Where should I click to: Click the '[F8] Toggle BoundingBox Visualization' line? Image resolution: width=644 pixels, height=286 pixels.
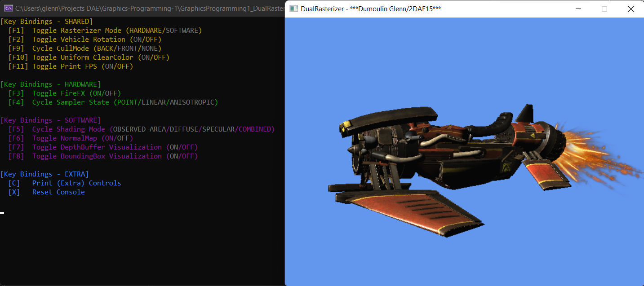[103, 156]
